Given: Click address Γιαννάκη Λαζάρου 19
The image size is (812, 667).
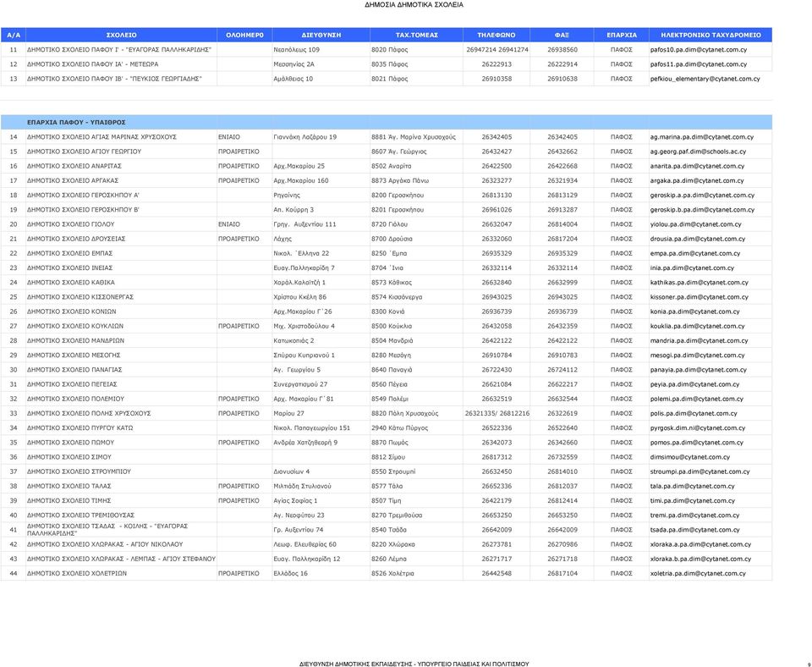Looking at the screenshot, I should (305, 137).
